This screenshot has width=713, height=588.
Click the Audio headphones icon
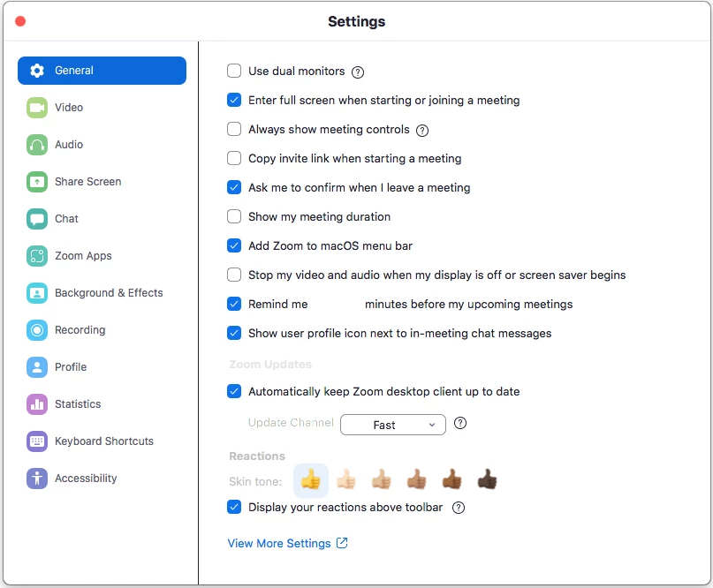click(x=37, y=145)
